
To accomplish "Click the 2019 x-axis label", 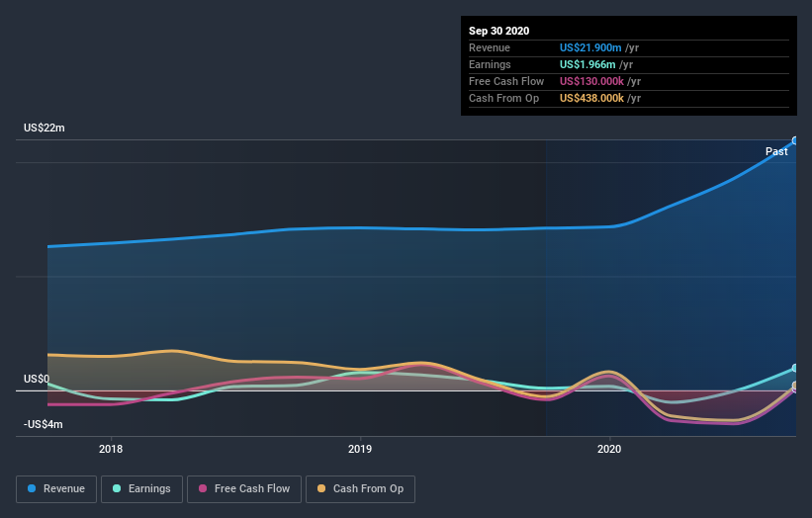I will click(360, 449).
